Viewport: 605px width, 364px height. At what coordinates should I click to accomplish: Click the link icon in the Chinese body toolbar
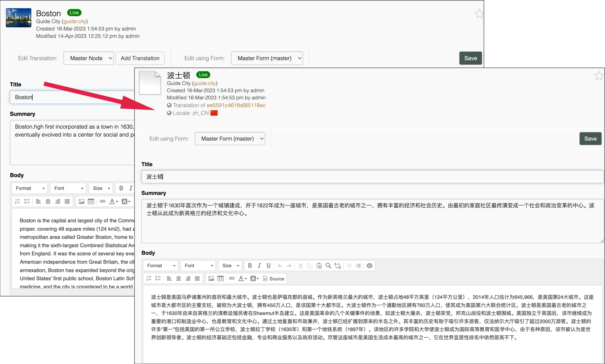[x=232, y=278]
